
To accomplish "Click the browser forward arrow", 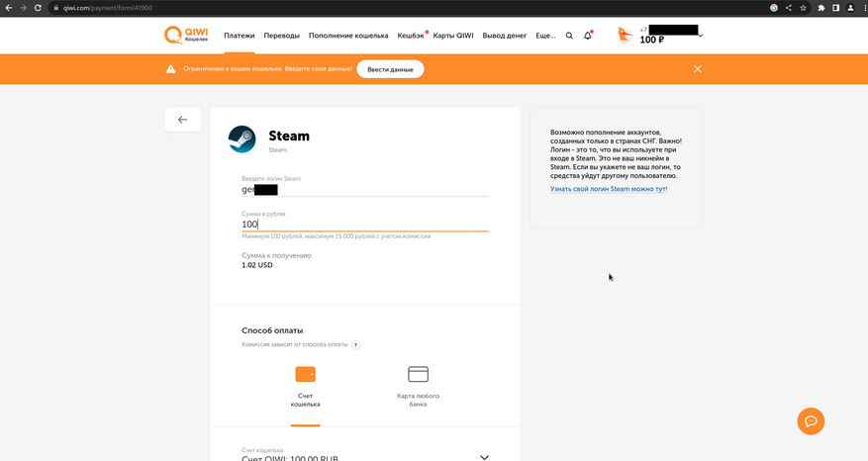I will pos(23,8).
